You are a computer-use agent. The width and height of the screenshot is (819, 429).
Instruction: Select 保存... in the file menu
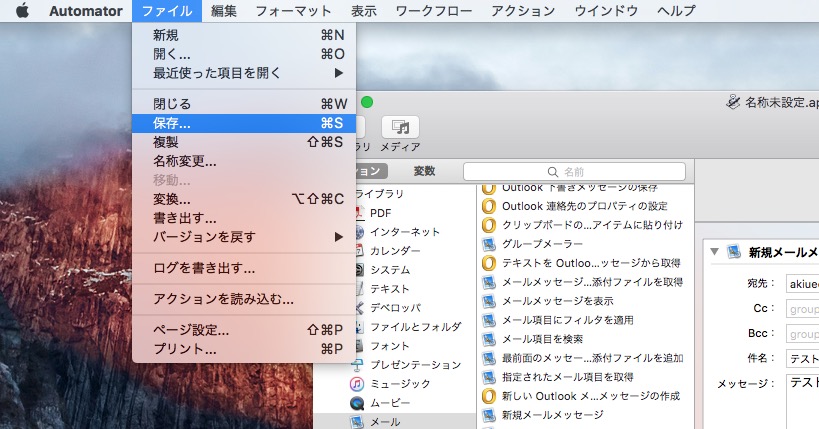coord(244,123)
